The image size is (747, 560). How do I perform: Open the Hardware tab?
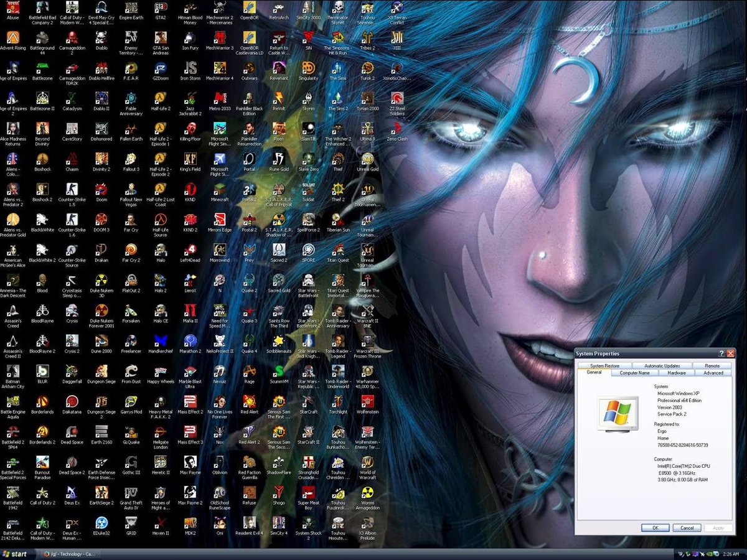[x=677, y=373]
